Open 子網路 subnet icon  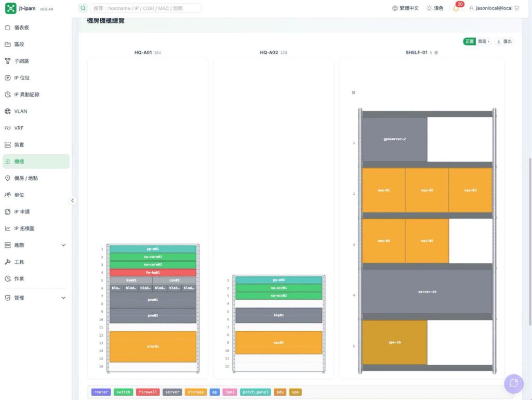[x=8, y=61]
